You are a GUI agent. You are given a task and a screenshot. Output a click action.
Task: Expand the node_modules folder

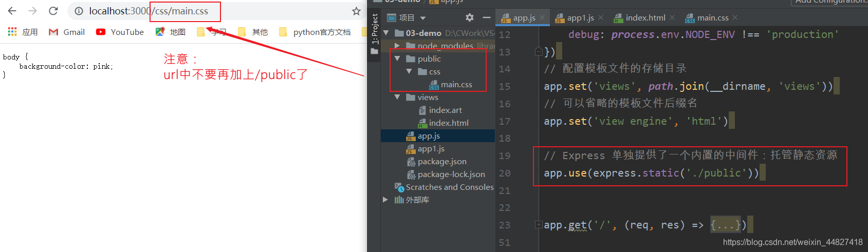click(x=397, y=46)
